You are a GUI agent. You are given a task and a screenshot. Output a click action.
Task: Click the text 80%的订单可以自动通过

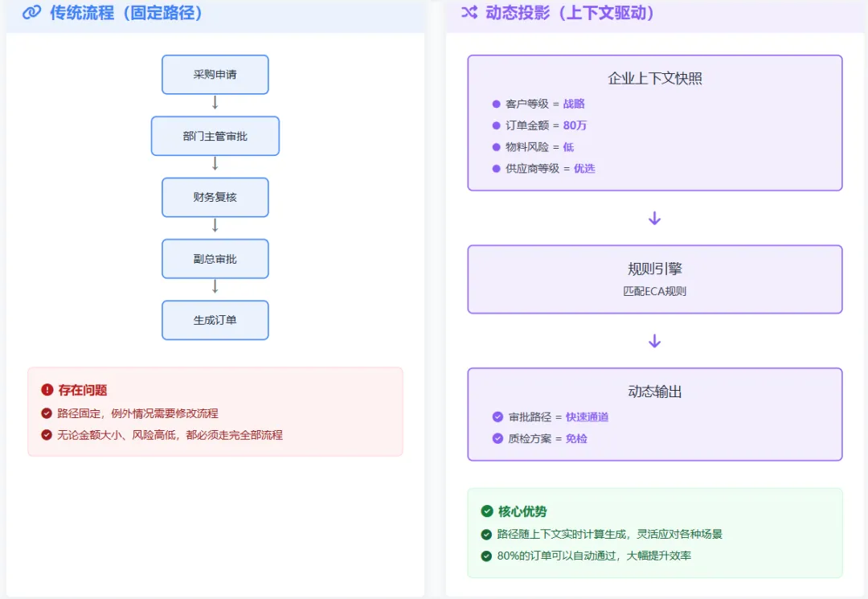[556, 556]
